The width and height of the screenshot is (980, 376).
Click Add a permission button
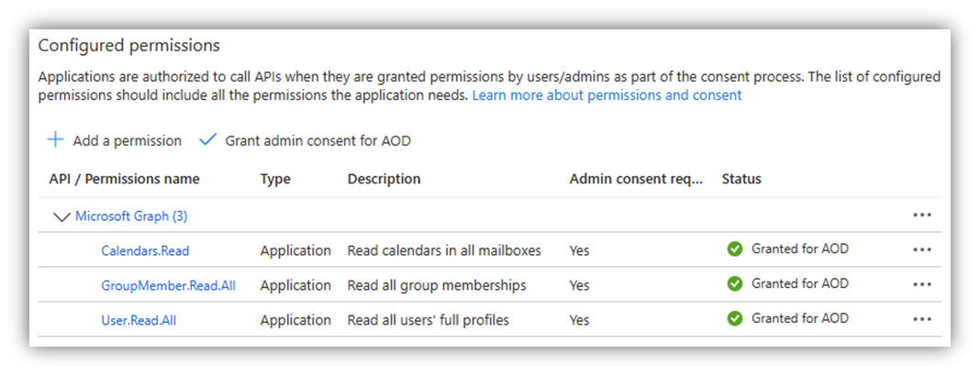(127, 140)
